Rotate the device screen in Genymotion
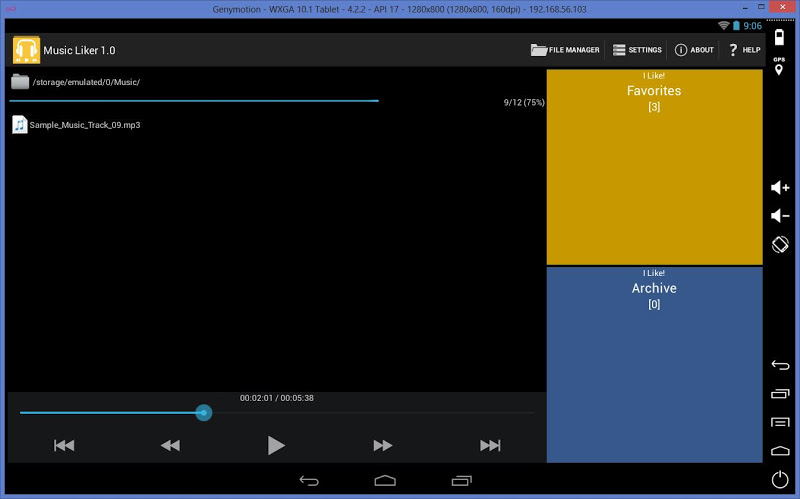The image size is (800, 499). coord(780,244)
